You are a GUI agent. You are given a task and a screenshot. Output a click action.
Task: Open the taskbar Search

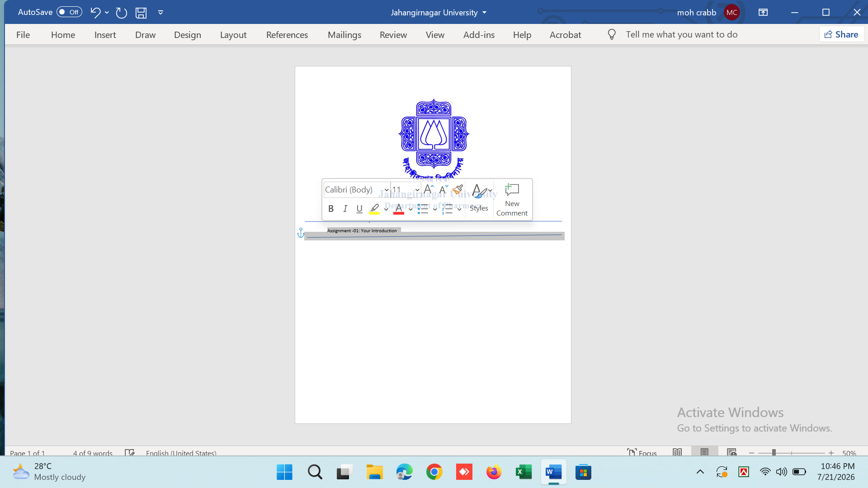point(315,472)
